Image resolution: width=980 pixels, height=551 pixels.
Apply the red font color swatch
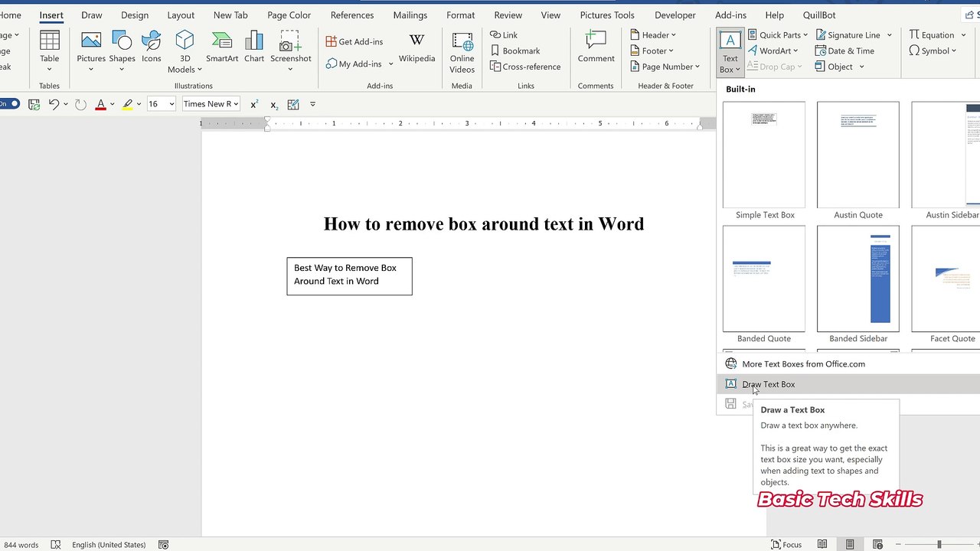(100, 104)
